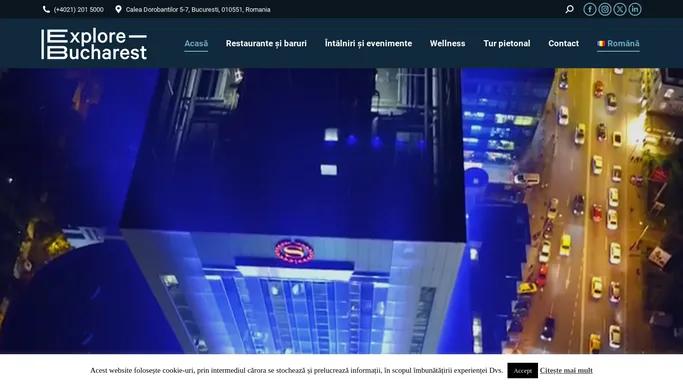Open the Facebook social icon

click(589, 9)
